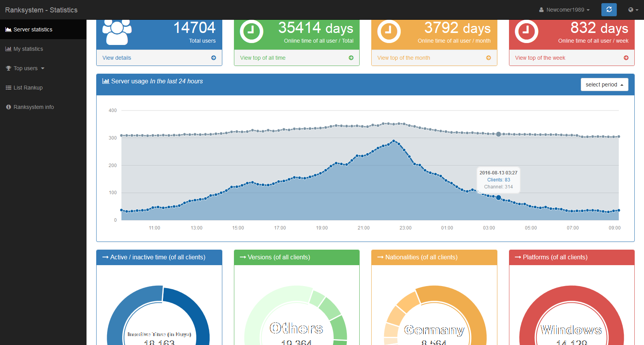The image size is (644, 345).
Task: Click the 35414 days value
Action: point(316,28)
